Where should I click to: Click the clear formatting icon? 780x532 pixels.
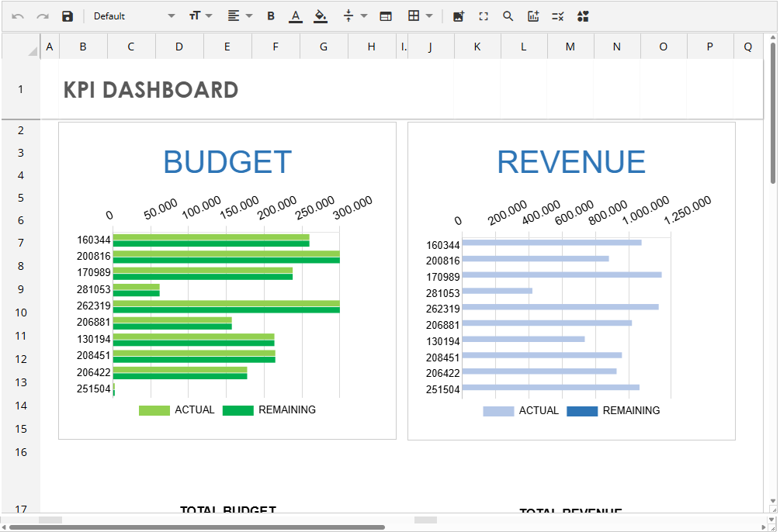point(557,16)
